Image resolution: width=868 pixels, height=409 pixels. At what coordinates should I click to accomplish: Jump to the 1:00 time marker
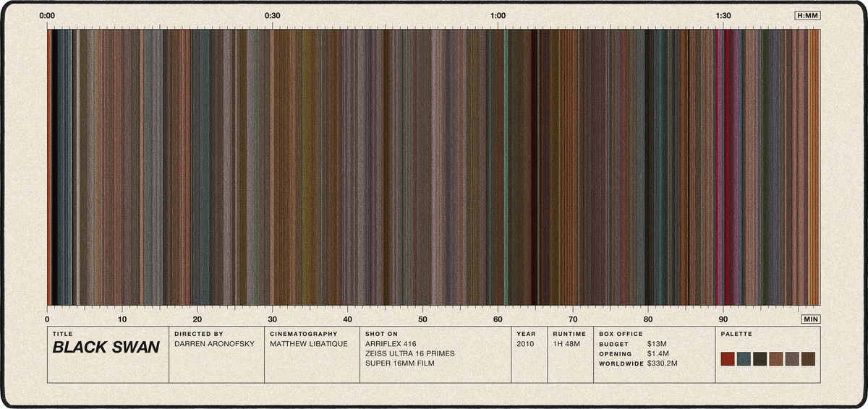point(498,15)
